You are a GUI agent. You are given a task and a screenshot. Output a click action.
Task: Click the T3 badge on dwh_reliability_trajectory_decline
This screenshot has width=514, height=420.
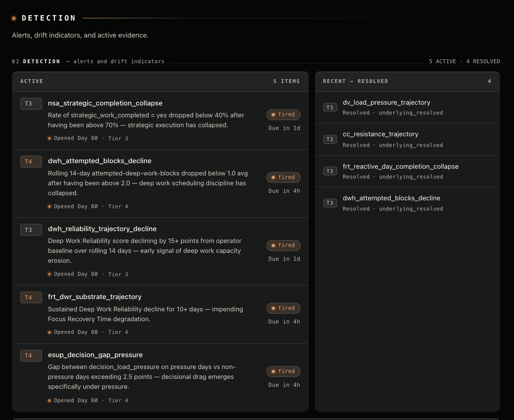(x=31, y=230)
